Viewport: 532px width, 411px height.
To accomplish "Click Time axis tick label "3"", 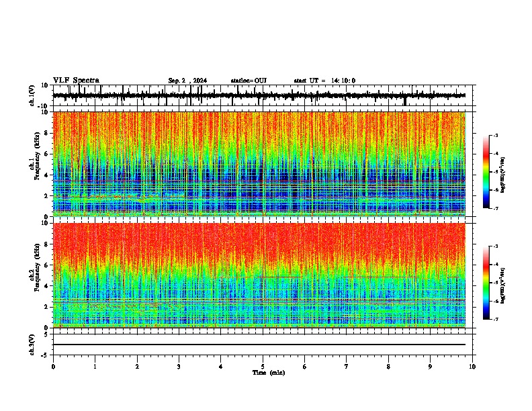I will tap(179, 367).
